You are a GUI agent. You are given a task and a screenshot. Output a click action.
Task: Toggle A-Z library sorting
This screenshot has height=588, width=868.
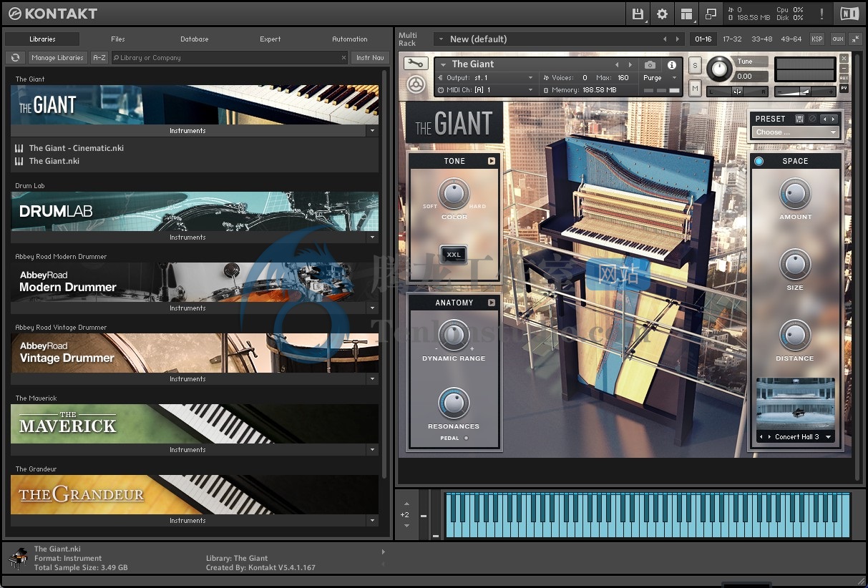[x=99, y=58]
